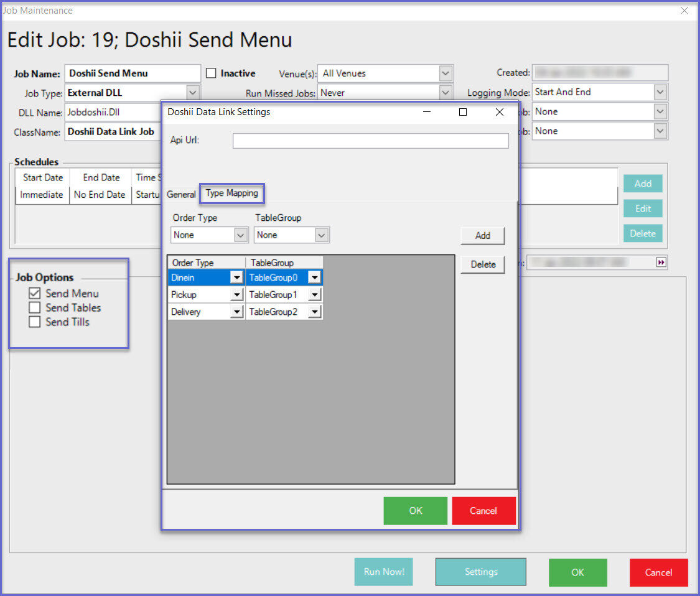Click OK in the Job Maintenance window
This screenshot has width=700, height=596.
577,572
